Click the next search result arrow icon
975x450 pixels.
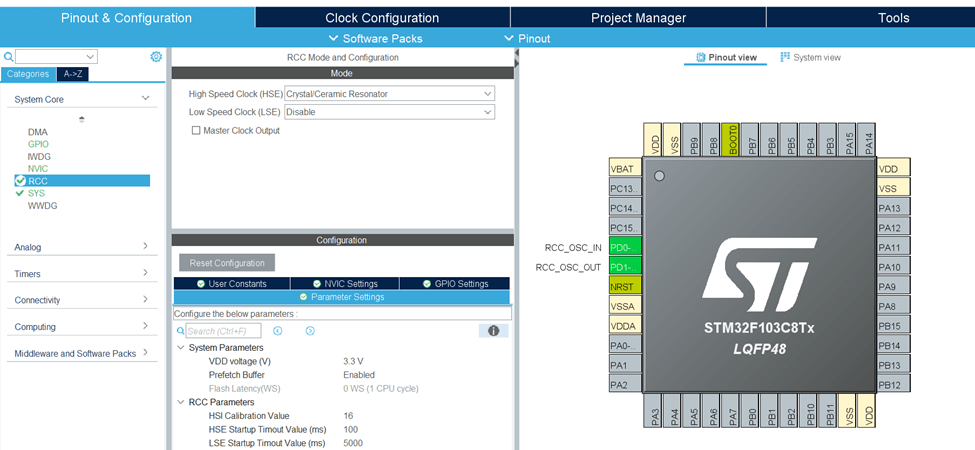310,331
